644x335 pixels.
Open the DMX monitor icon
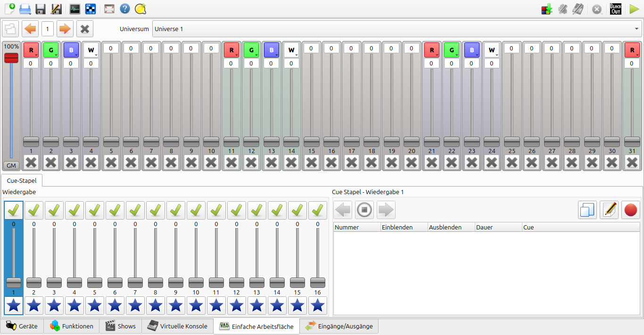74,8
